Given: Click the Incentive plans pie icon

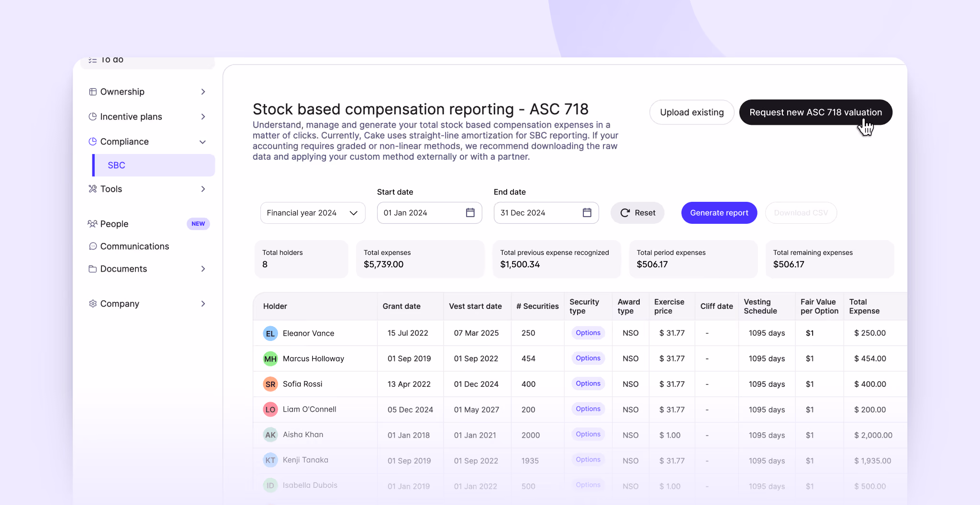Looking at the screenshot, I should pyautogui.click(x=93, y=117).
